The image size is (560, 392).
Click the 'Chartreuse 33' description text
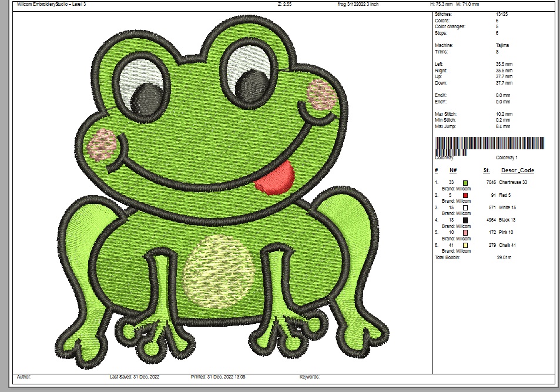tap(513, 182)
